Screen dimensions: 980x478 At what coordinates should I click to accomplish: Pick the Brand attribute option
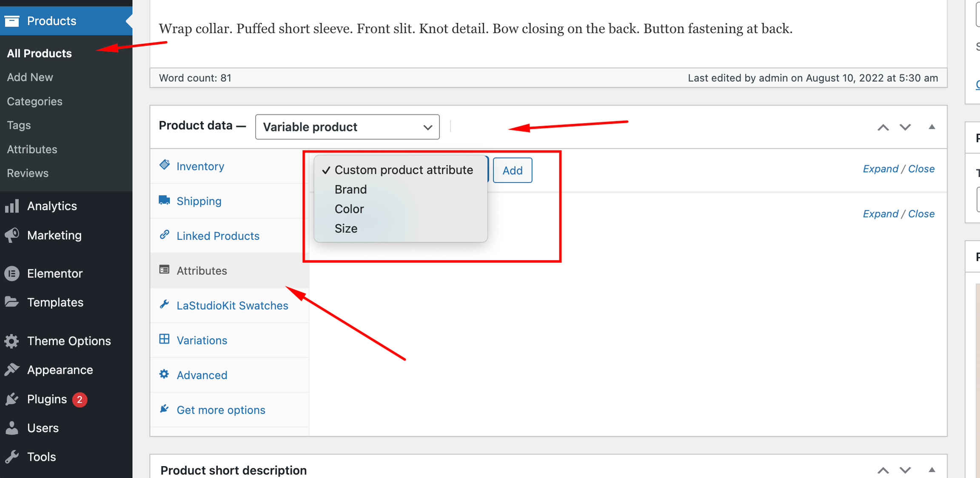[x=350, y=189]
